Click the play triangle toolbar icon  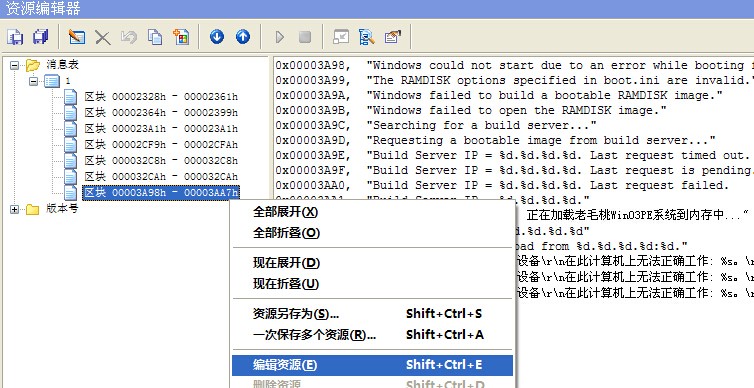pos(279,37)
